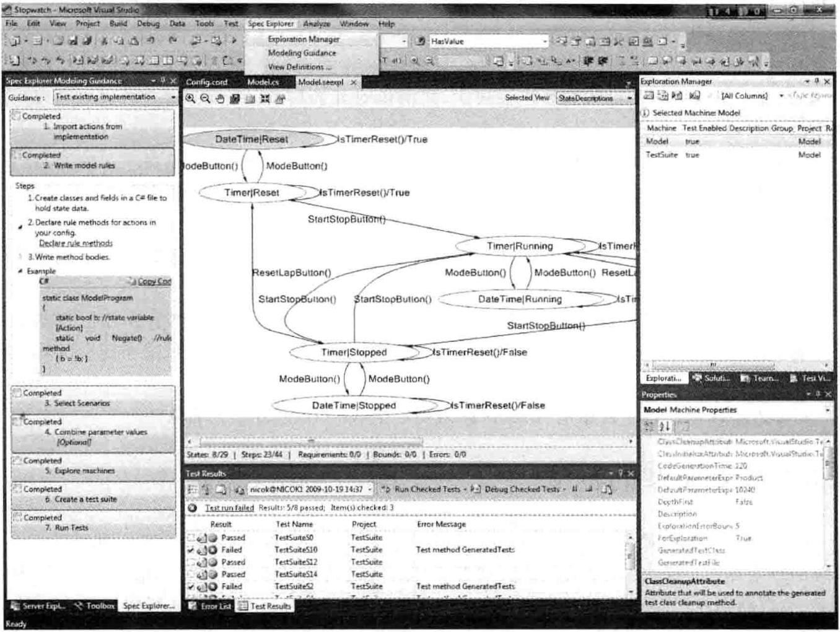The image size is (840, 632).
Task: Follow the Declare rule methods link
Action: click(x=76, y=243)
